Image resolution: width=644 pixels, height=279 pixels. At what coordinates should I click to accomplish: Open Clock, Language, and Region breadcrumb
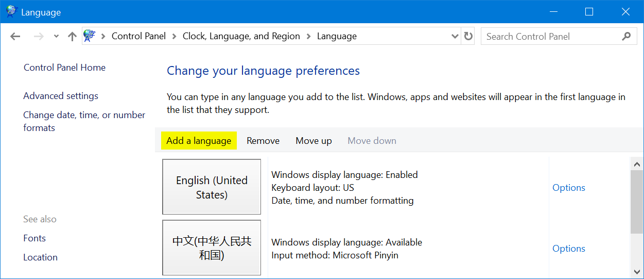[x=241, y=36]
